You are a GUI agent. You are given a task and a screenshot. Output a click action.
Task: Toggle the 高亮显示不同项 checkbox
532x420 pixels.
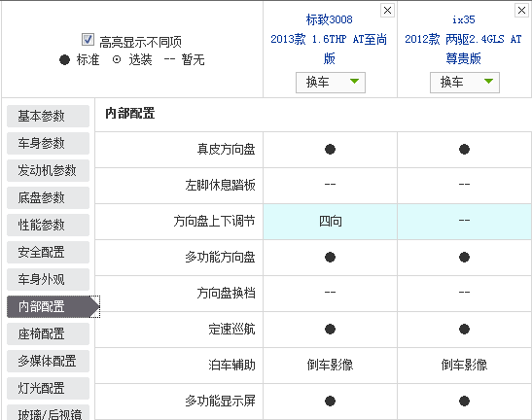click(x=88, y=39)
